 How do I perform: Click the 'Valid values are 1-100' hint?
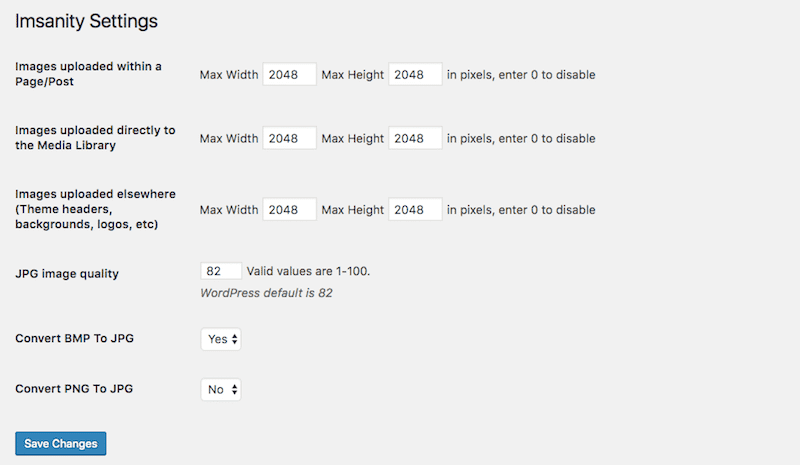tap(315, 271)
